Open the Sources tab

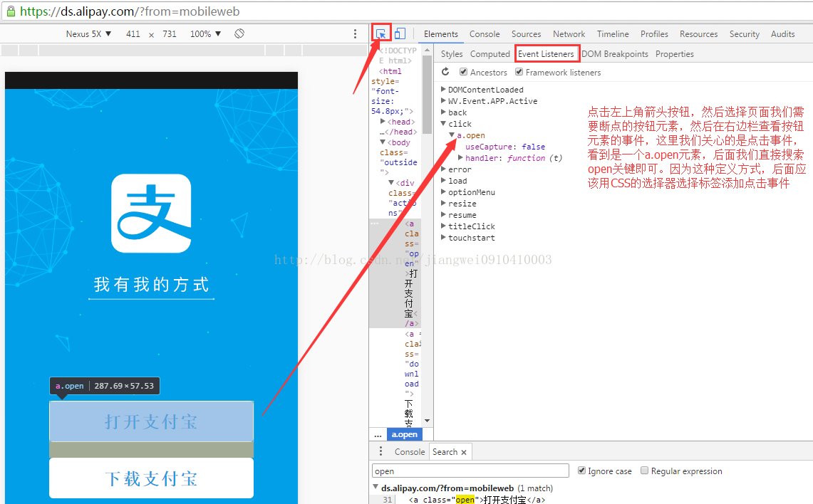(x=527, y=33)
